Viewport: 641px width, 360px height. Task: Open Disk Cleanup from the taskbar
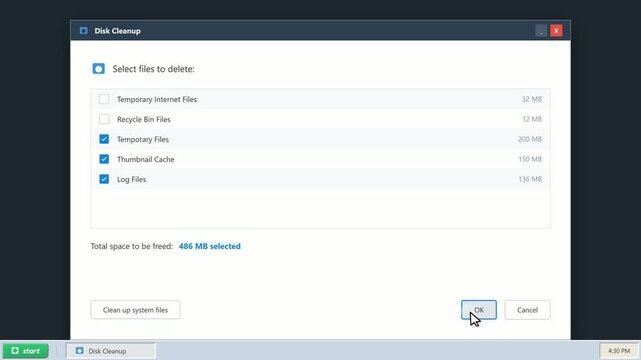(x=111, y=351)
